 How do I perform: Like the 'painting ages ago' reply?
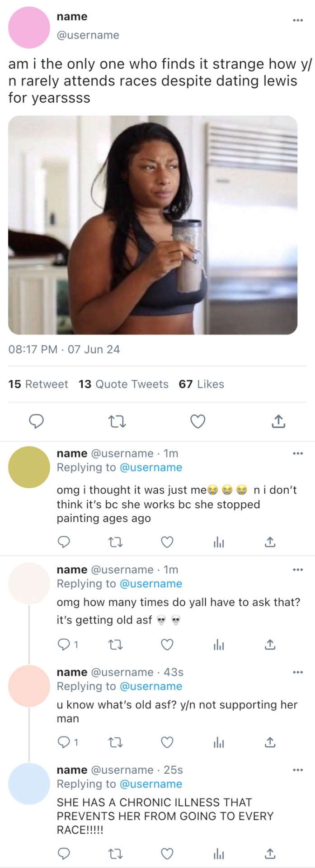pyautogui.click(x=167, y=542)
